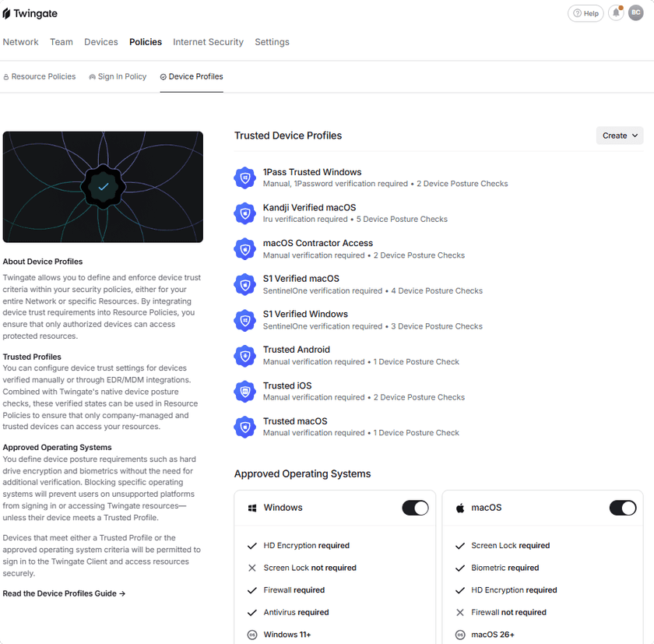Select the Policies tab
Screen dimensions: 654x644
click(x=146, y=42)
